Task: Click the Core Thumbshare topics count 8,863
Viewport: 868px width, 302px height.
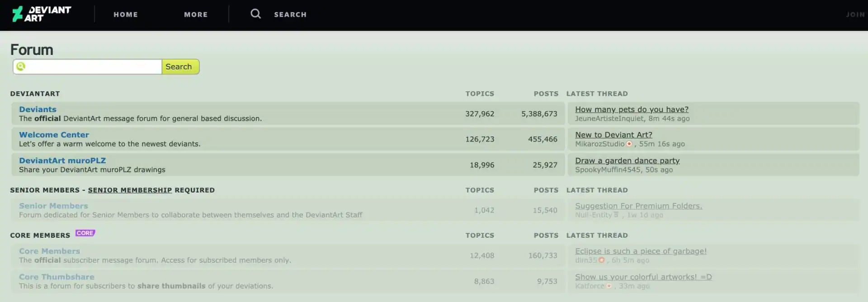Action: coord(484,281)
